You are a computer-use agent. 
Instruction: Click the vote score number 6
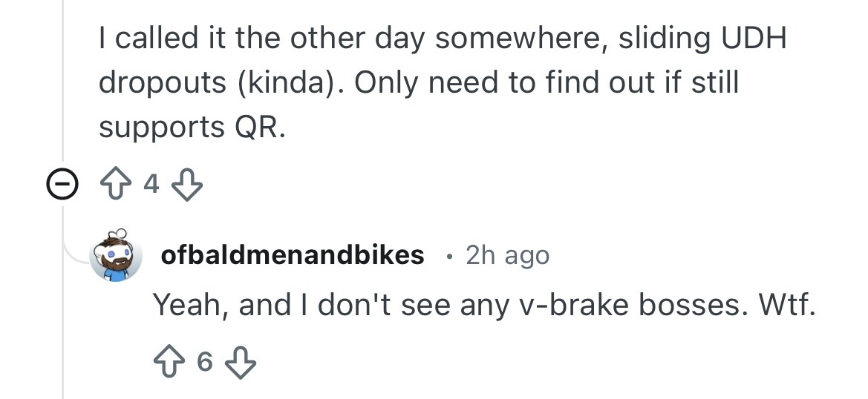pos(206,363)
